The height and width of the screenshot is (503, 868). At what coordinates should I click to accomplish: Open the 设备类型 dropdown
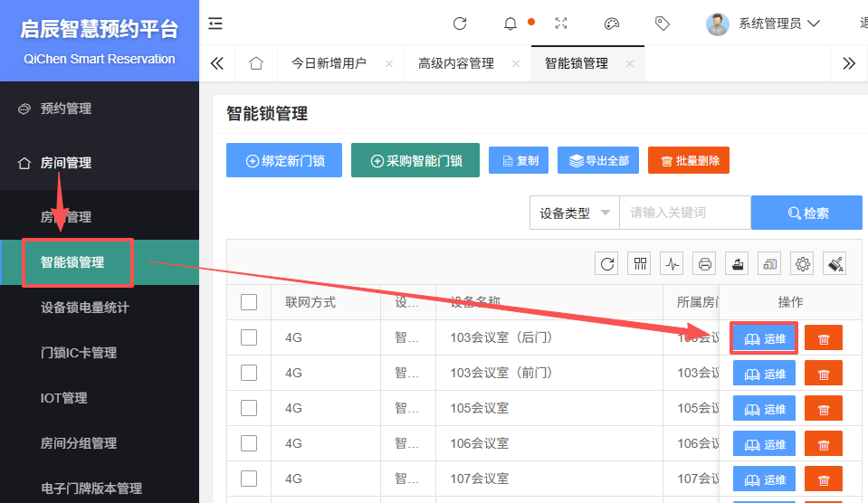point(574,214)
